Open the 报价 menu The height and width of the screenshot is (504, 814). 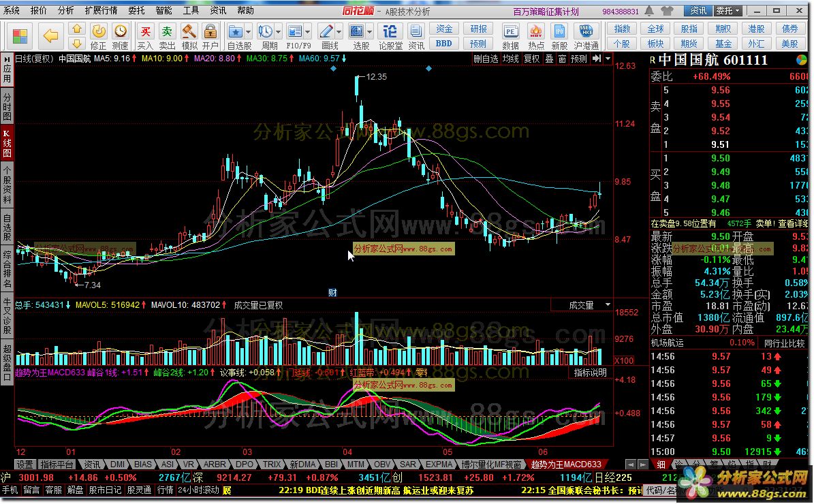click(38, 10)
